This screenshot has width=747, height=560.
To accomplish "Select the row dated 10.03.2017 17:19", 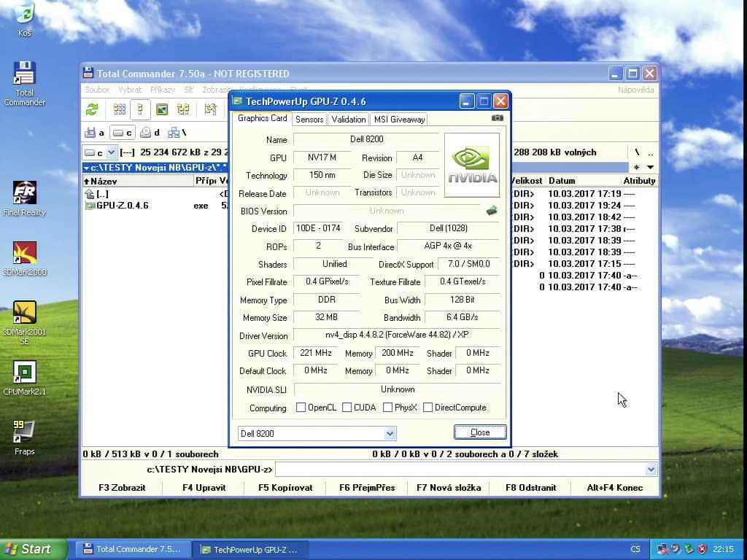I will pos(584,194).
